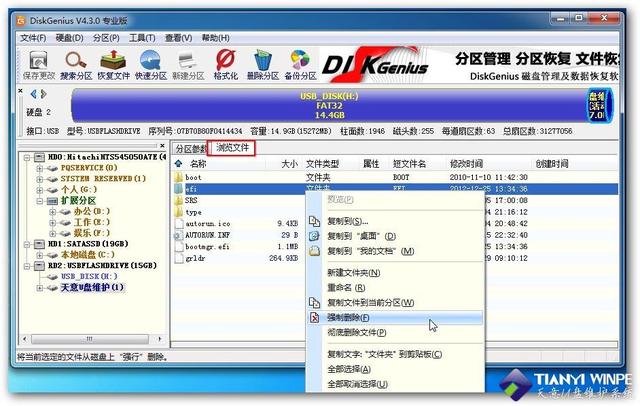Viewport: 640px width, 406px height.
Task: Open the 工具(T) menu
Action: point(142,38)
